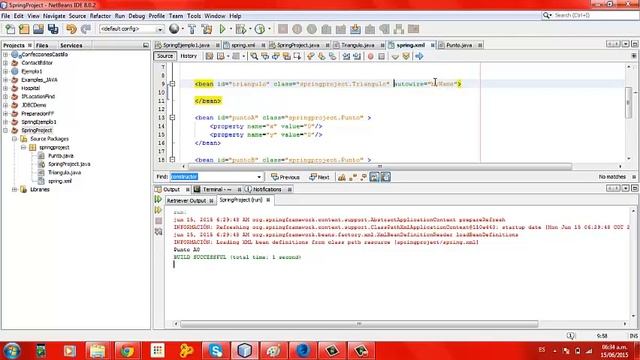
Task: Undo the last edit using the toolbar arrow
Action: point(71,29)
